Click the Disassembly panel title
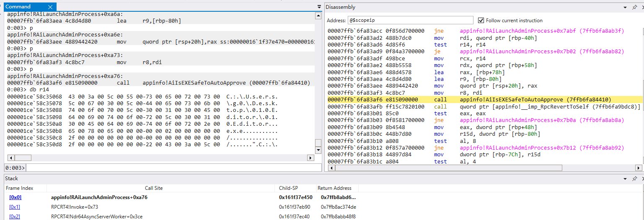Image resolution: width=644 pixels, height=220 pixels. 340,7
